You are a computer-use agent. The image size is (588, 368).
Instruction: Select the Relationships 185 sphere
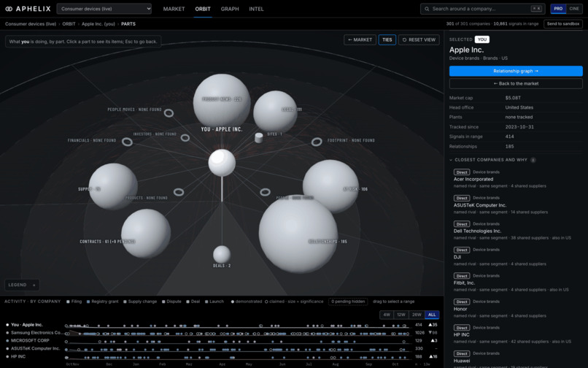[298, 234]
